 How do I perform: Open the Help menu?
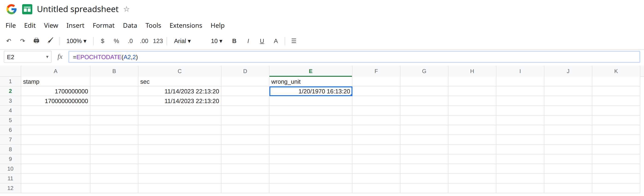coord(218,26)
